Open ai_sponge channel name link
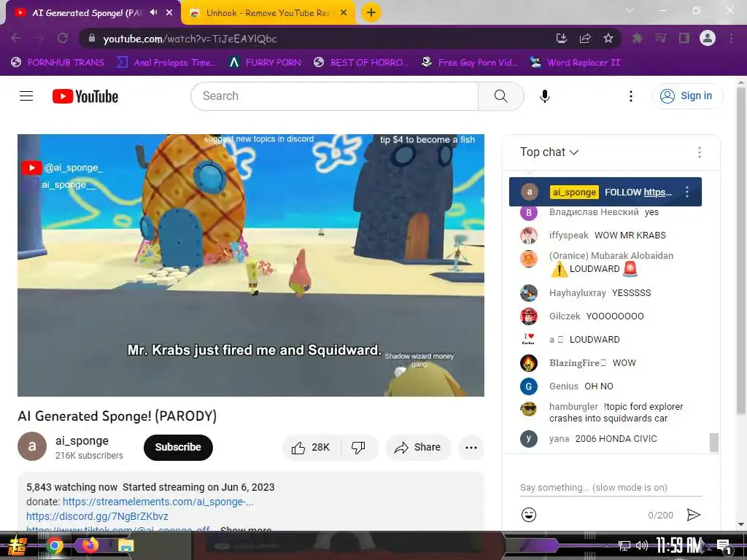The height and width of the screenshot is (560, 747). (x=82, y=440)
